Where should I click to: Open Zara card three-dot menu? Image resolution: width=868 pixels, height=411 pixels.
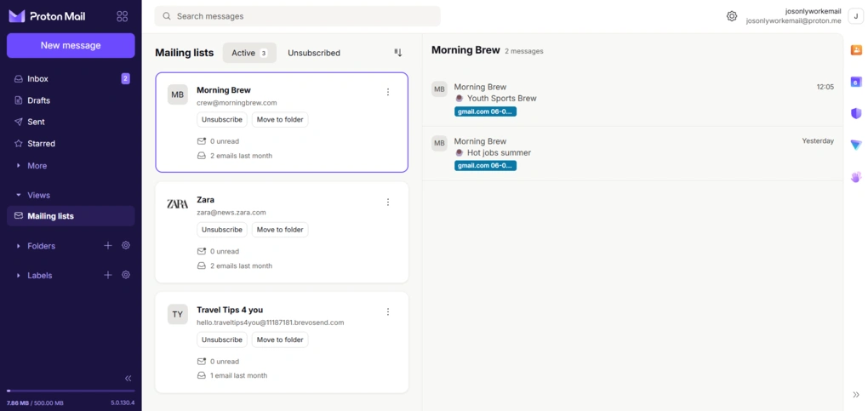(388, 203)
